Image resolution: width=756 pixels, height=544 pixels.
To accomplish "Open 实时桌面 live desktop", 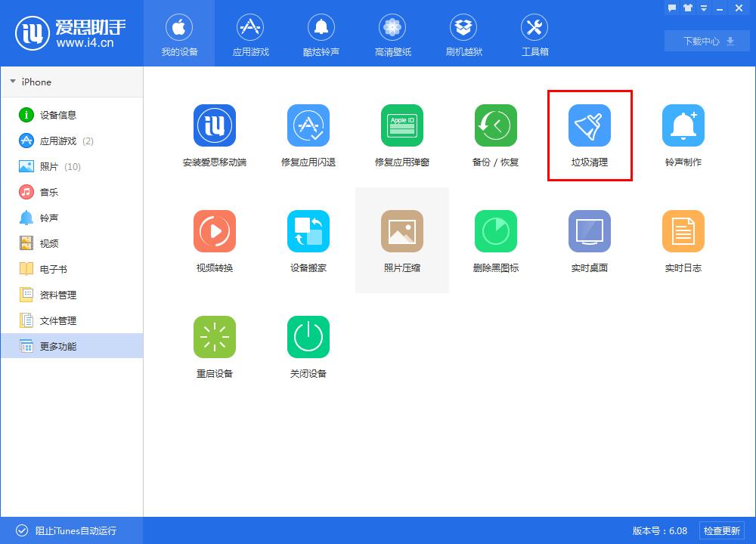I will 589,241.
